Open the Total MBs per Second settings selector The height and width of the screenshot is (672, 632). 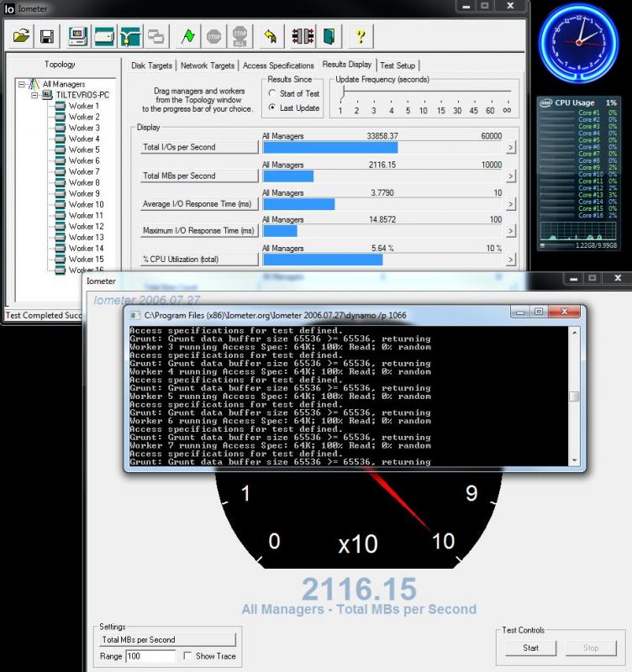167,639
